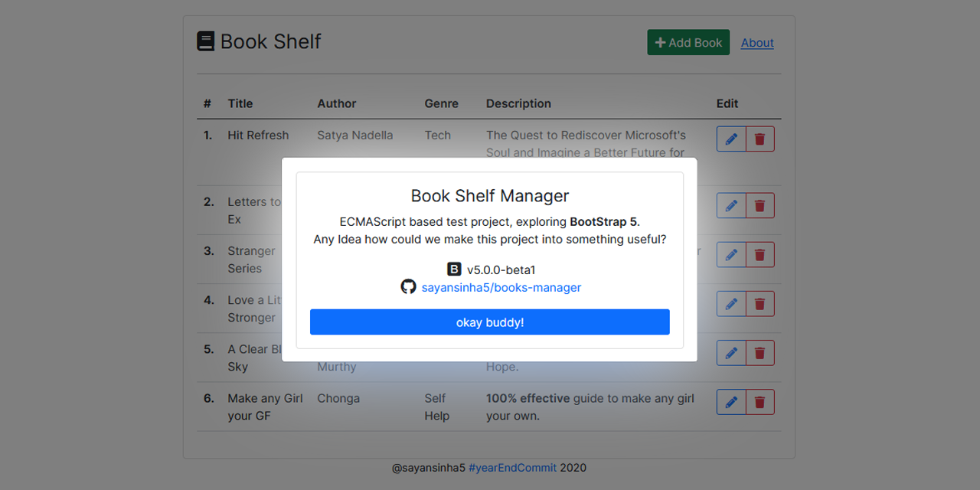980x490 pixels.
Task: Edit the Love a Little Stronger entry
Action: [731, 303]
